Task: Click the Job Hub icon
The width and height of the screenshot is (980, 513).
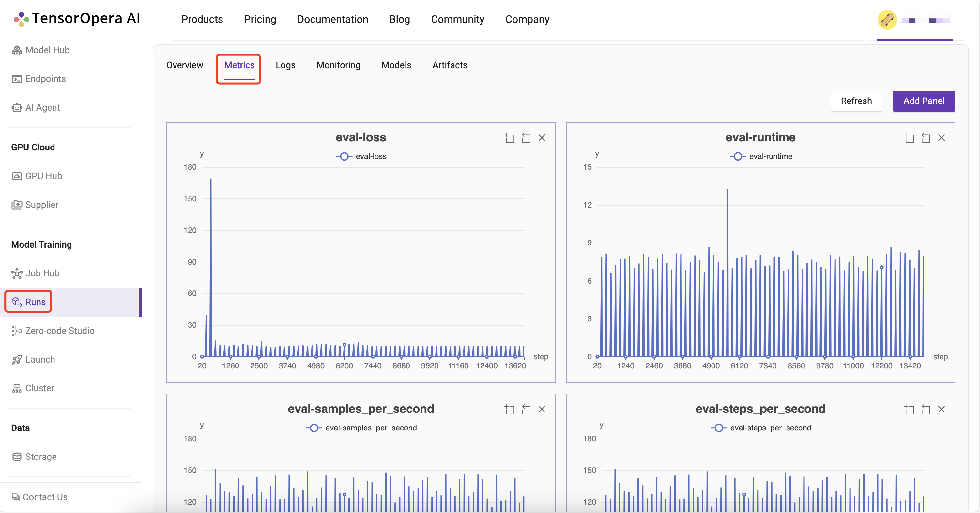Action: tap(17, 273)
